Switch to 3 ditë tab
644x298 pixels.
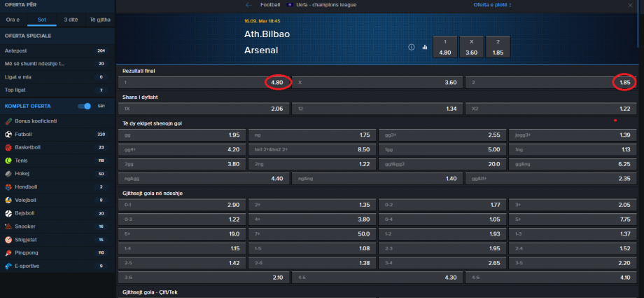click(71, 20)
